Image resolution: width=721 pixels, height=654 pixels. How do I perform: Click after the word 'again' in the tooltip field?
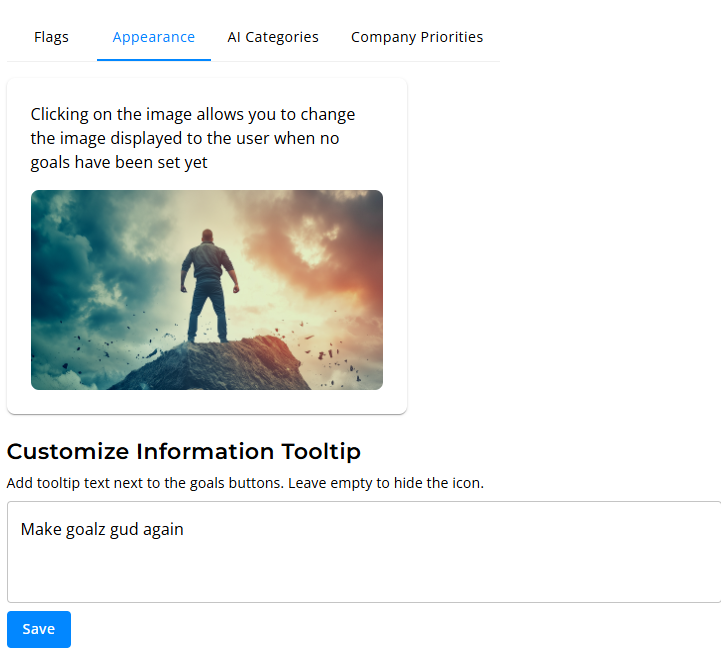pyautogui.click(x=185, y=529)
